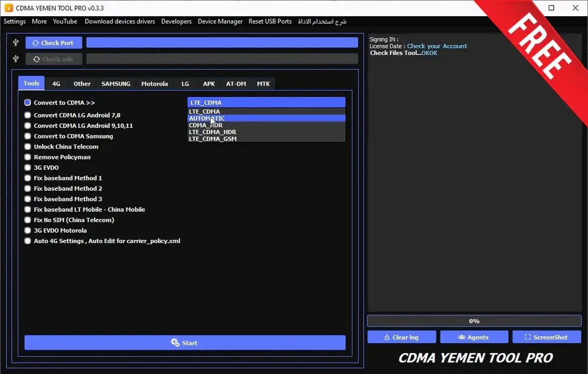The image size is (588, 374).
Task: Click the gear icon on the Start button
Action: [x=175, y=343]
